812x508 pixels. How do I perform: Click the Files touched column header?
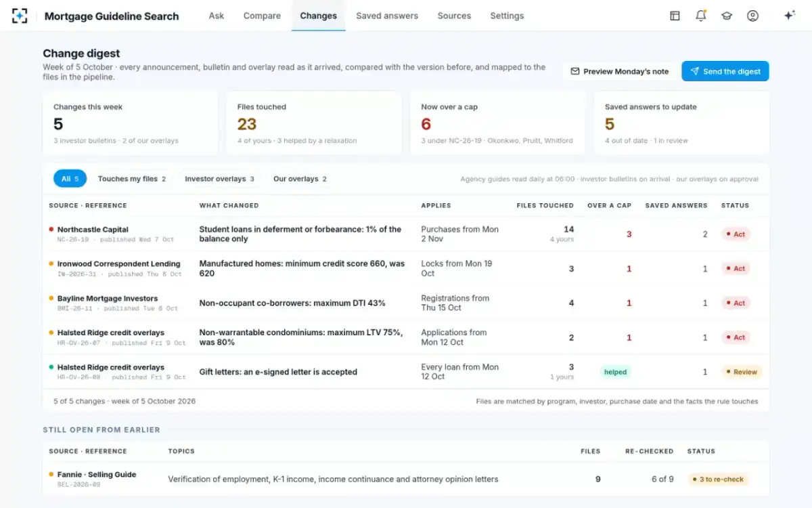tap(545, 205)
